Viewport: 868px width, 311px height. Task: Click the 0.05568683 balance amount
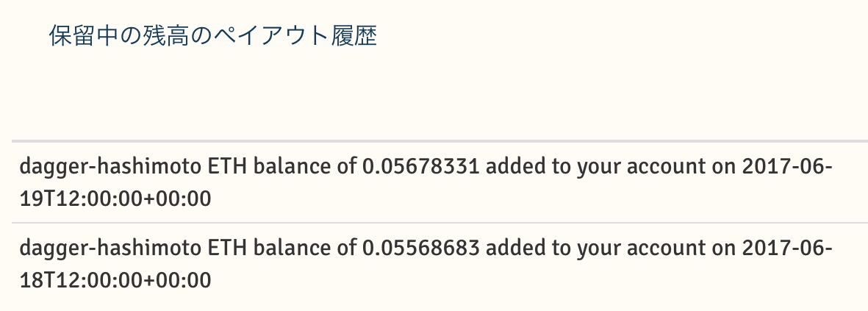pyautogui.click(x=420, y=248)
